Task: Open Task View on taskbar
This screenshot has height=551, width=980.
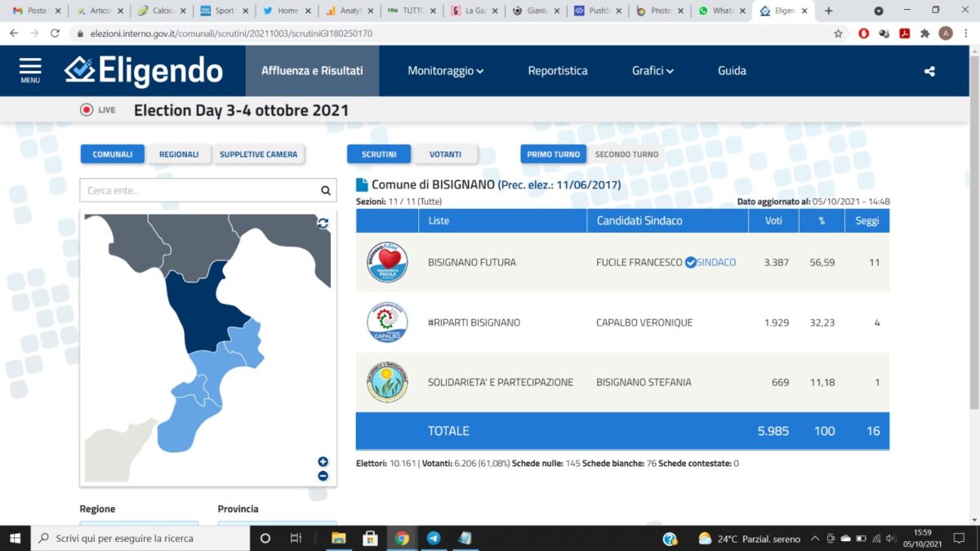Action: 296,539
